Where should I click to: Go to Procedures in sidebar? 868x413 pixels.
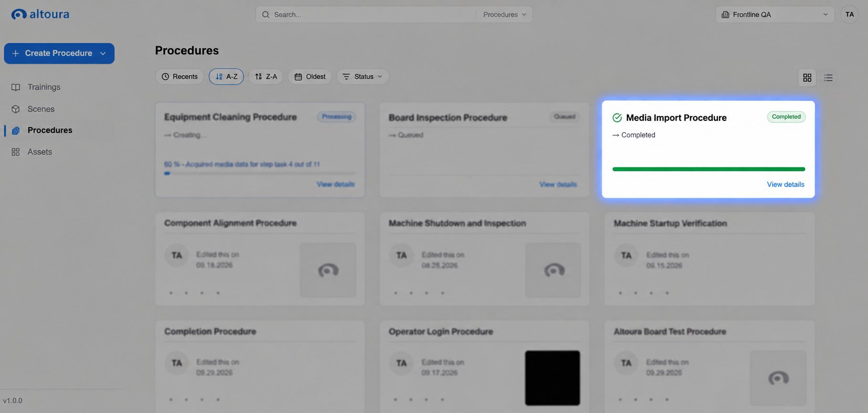[50, 130]
